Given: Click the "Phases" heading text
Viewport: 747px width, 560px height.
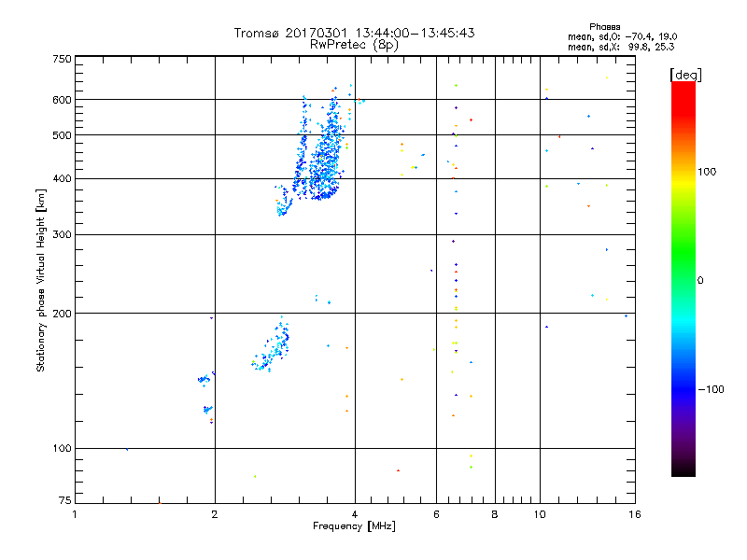Looking at the screenshot, I should click(604, 27).
